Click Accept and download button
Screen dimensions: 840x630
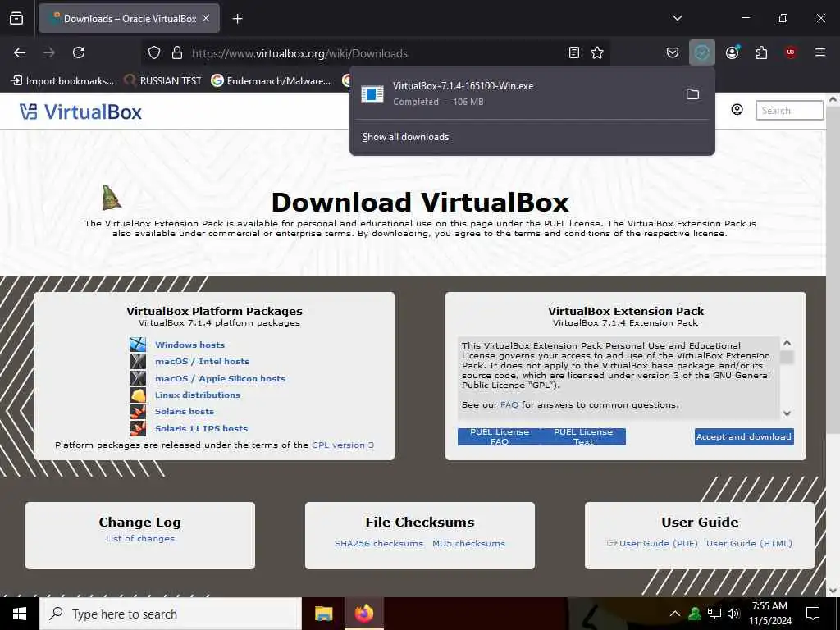click(x=744, y=436)
